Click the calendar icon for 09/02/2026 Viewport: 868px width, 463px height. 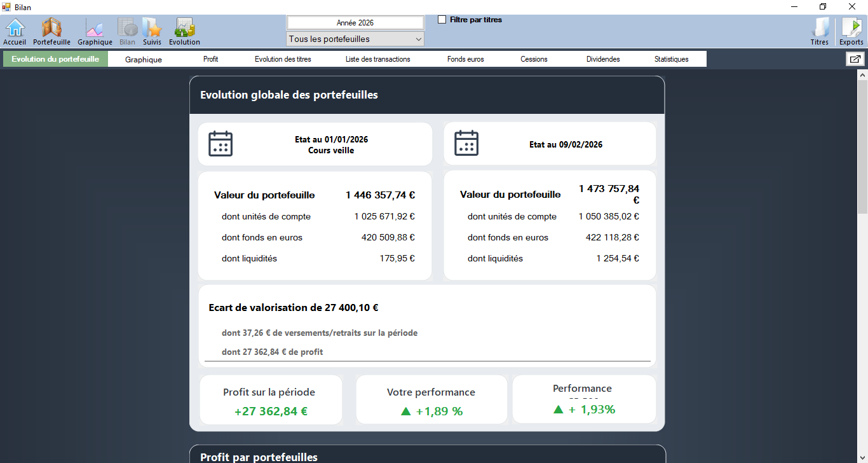point(466,143)
